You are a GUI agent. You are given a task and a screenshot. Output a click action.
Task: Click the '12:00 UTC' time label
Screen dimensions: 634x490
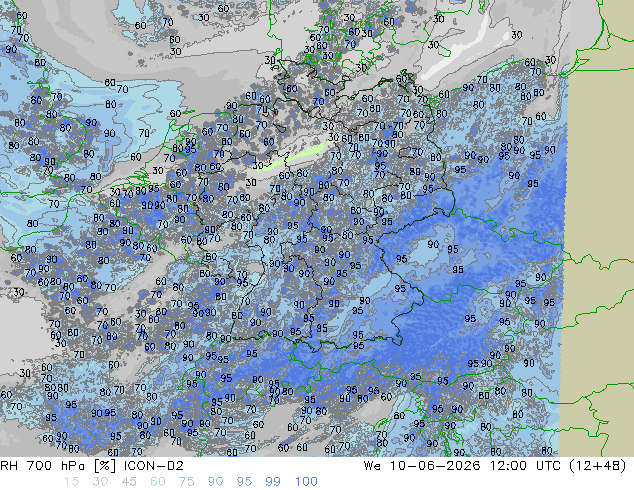click(525, 466)
